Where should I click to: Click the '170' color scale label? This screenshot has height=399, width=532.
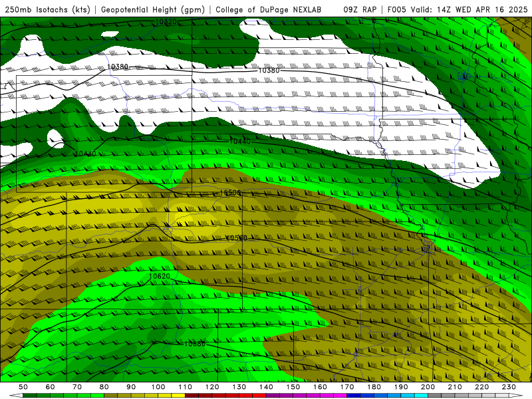pyautogui.click(x=347, y=387)
